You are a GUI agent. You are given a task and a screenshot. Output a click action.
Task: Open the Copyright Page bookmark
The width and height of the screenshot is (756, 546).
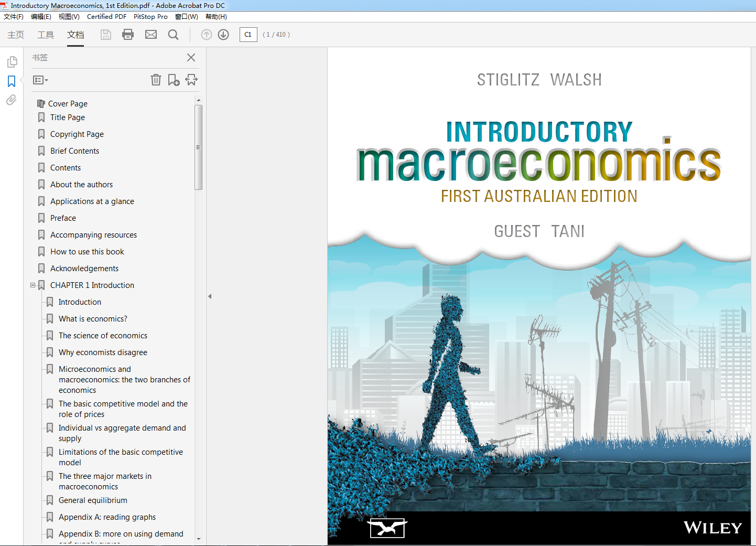[77, 134]
